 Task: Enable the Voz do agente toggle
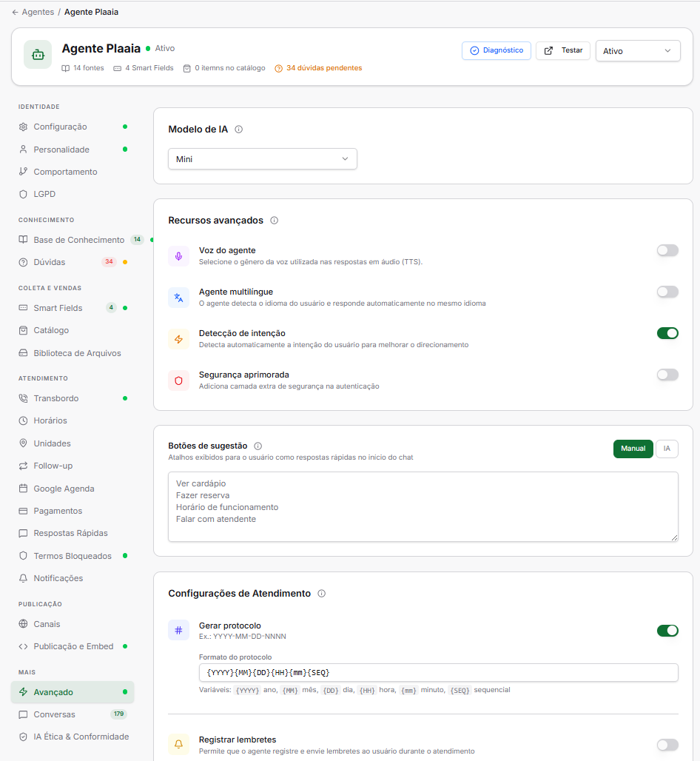(x=667, y=250)
